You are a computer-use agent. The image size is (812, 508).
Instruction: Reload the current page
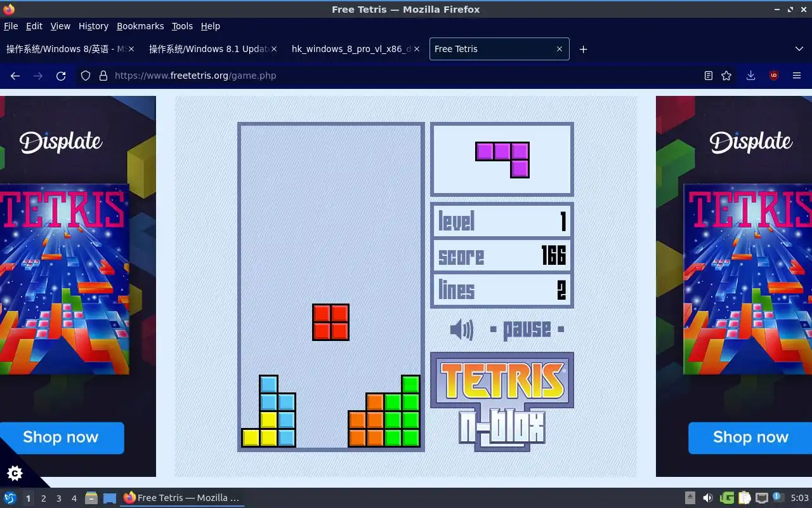pos(61,76)
